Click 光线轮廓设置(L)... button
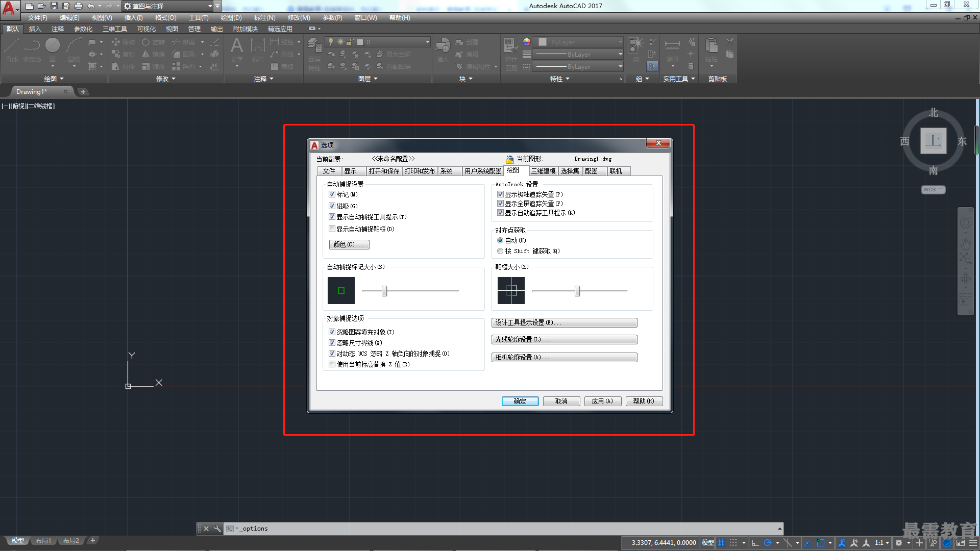980x551 pixels. 564,339
